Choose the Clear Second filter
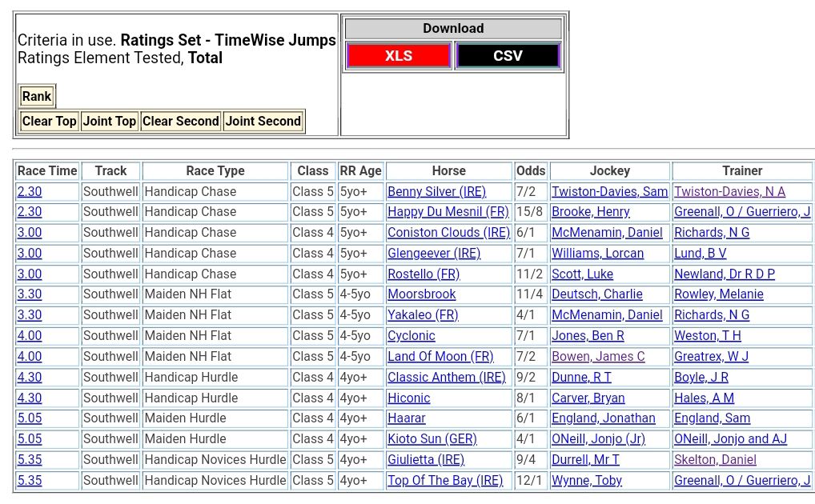This screenshot has height=504, width=815. 180,122
